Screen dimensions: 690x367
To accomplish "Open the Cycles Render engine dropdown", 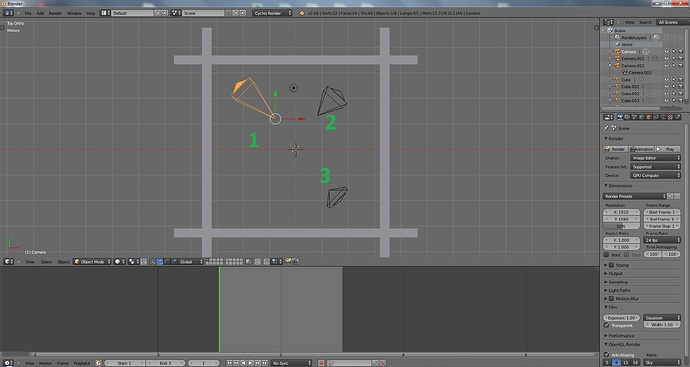I will click(272, 13).
